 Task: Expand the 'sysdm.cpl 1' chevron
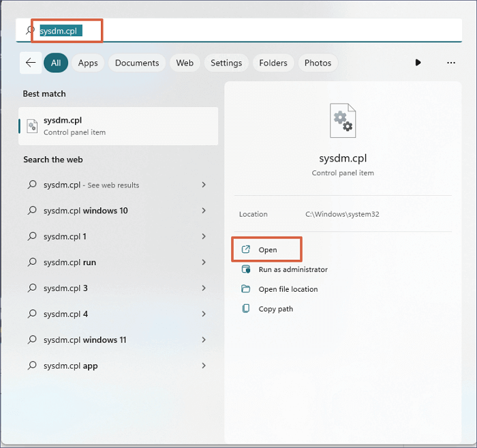(204, 237)
